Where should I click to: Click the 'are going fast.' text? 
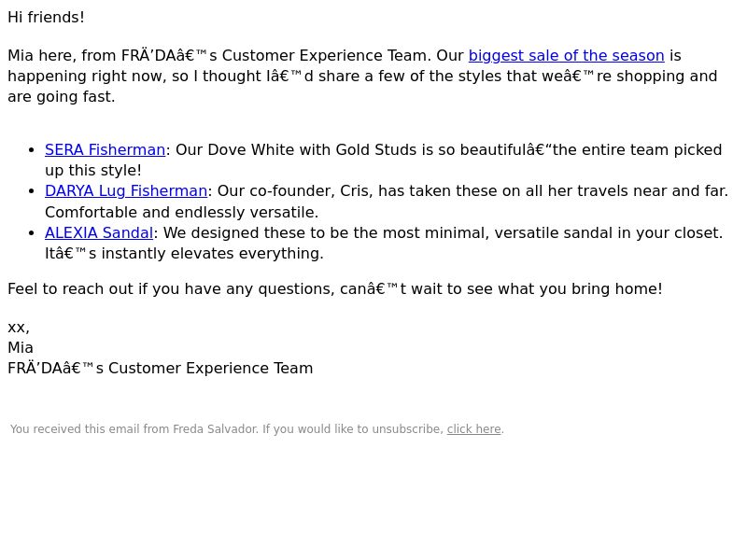(x=62, y=97)
